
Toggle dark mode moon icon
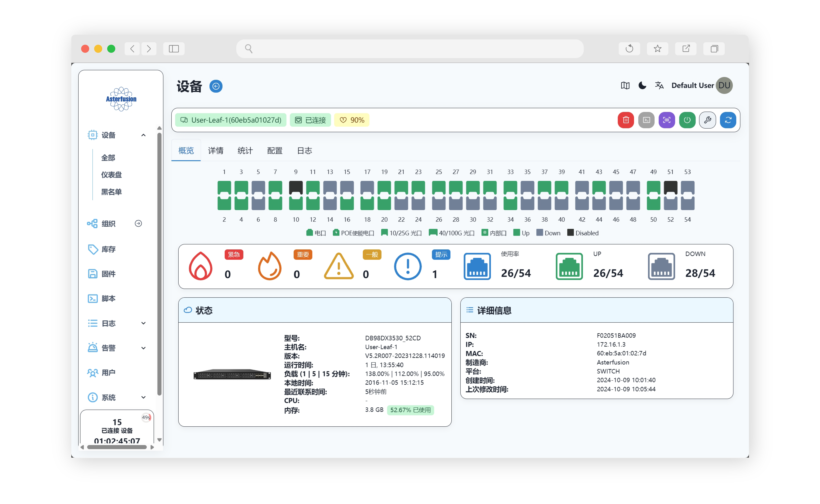click(642, 86)
